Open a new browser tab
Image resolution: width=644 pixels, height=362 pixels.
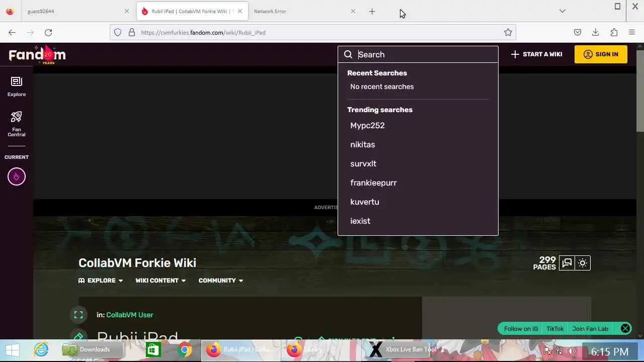click(372, 11)
